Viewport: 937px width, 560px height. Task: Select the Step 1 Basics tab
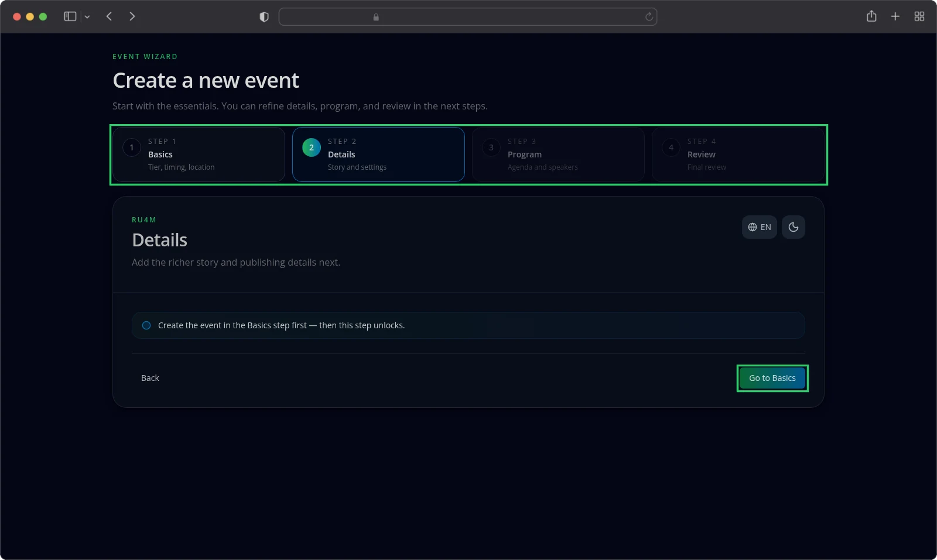199,154
